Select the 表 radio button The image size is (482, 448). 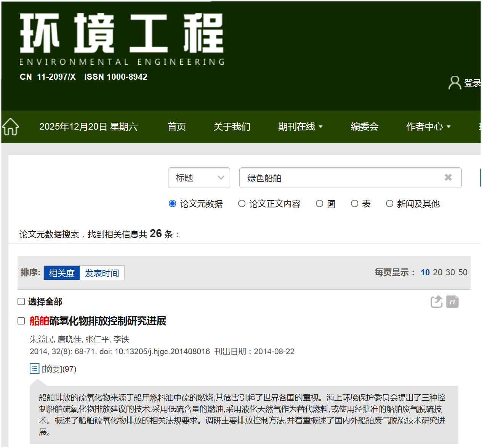pyautogui.click(x=354, y=204)
